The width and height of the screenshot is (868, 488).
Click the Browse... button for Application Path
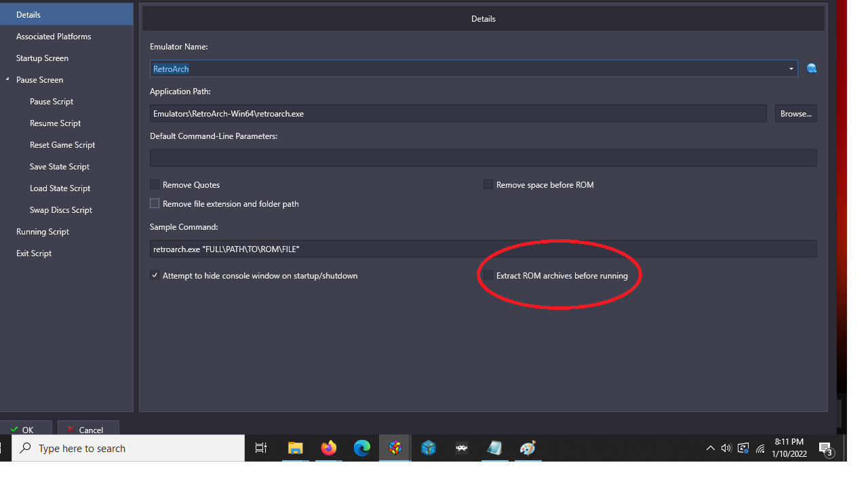(x=795, y=114)
